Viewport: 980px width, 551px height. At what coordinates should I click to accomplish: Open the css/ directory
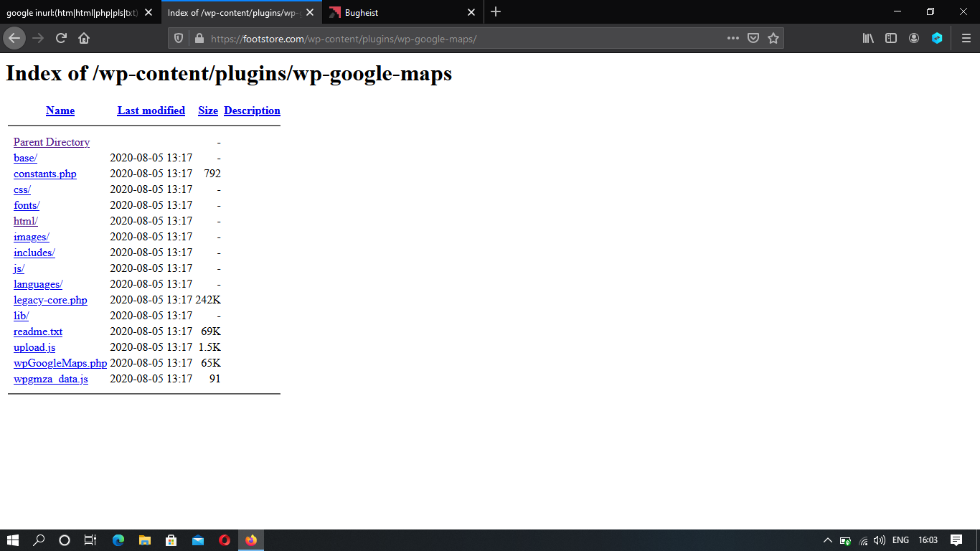[x=22, y=189]
